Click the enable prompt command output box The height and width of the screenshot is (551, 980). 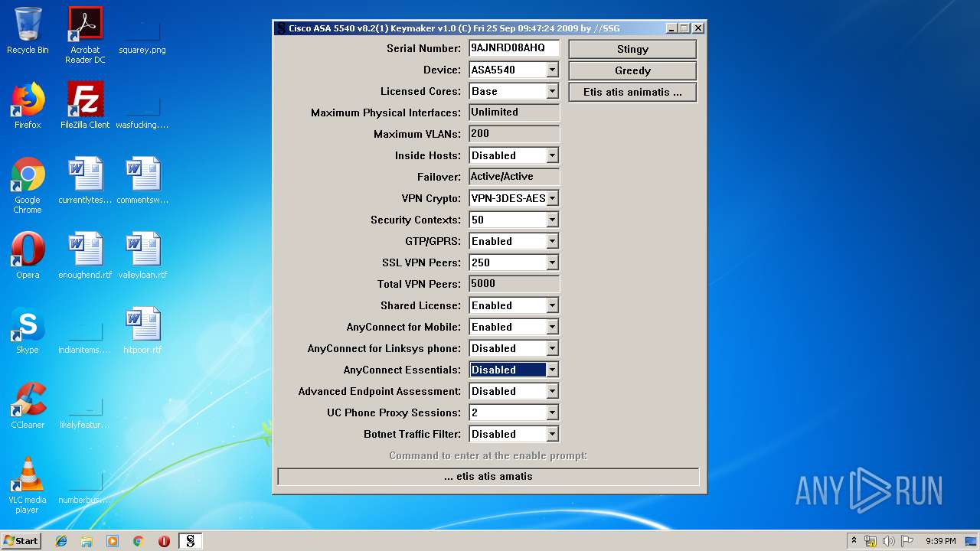tap(488, 477)
